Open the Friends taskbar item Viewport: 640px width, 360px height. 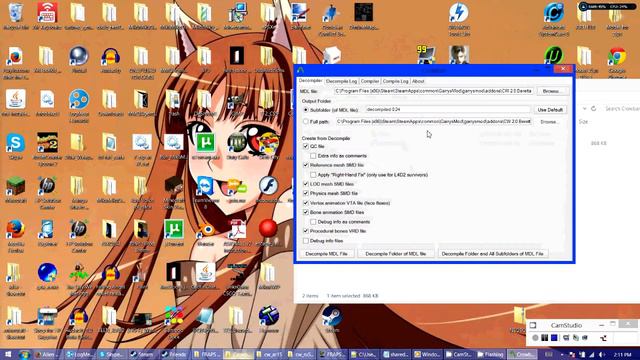[x=174, y=354]
